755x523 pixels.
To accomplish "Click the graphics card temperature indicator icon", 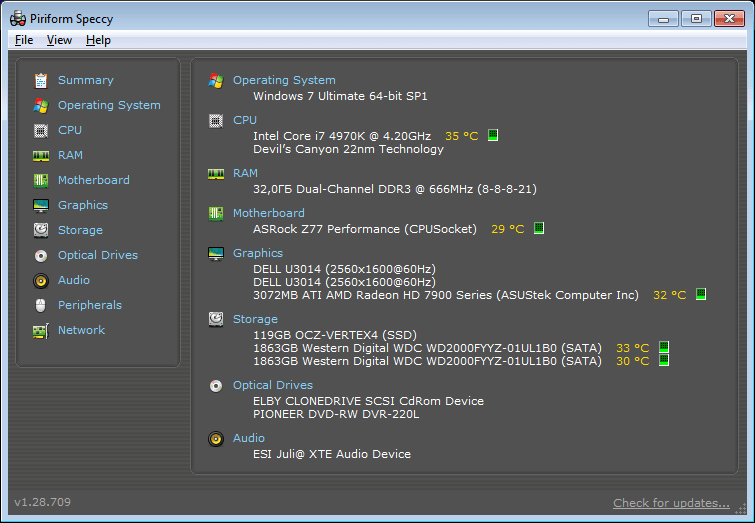I will point(701,295).
